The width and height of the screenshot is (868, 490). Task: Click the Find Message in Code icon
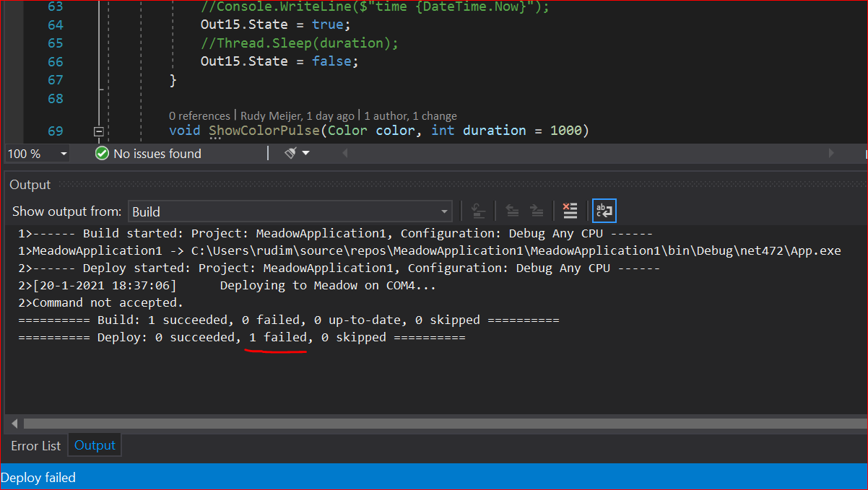478,210
